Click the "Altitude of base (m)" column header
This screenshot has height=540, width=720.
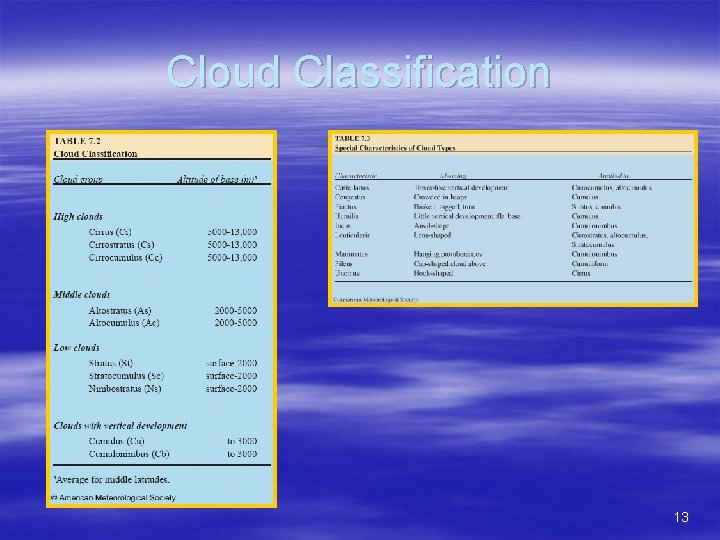tap(217, 179)
